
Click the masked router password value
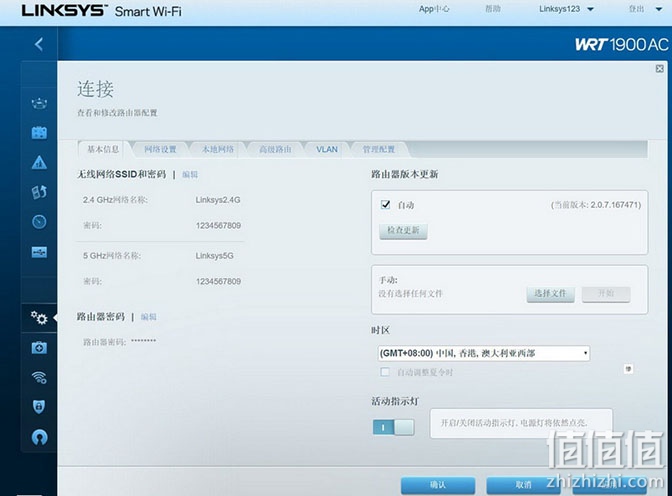coord(144,341)
